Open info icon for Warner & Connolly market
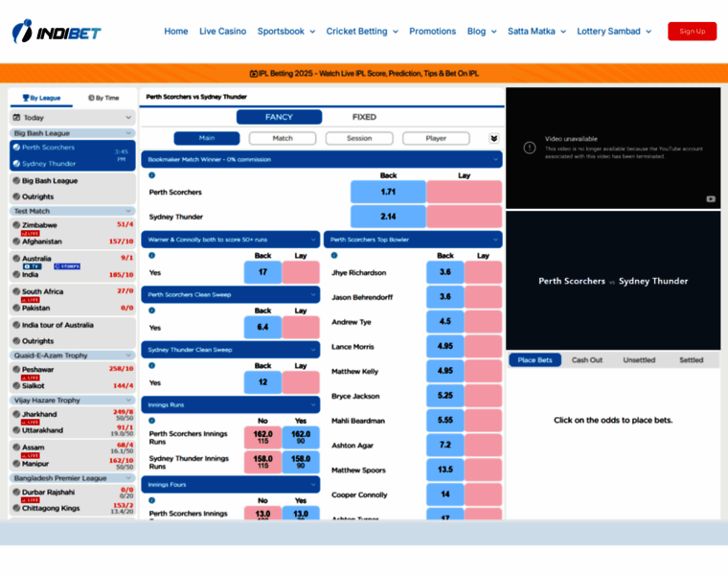This screenshot has width=728, height=575. [151, 256]
